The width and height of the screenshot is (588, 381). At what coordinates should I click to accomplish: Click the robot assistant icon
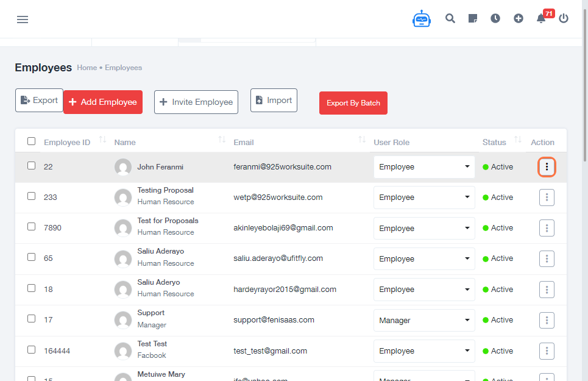(x=421, y=19)
